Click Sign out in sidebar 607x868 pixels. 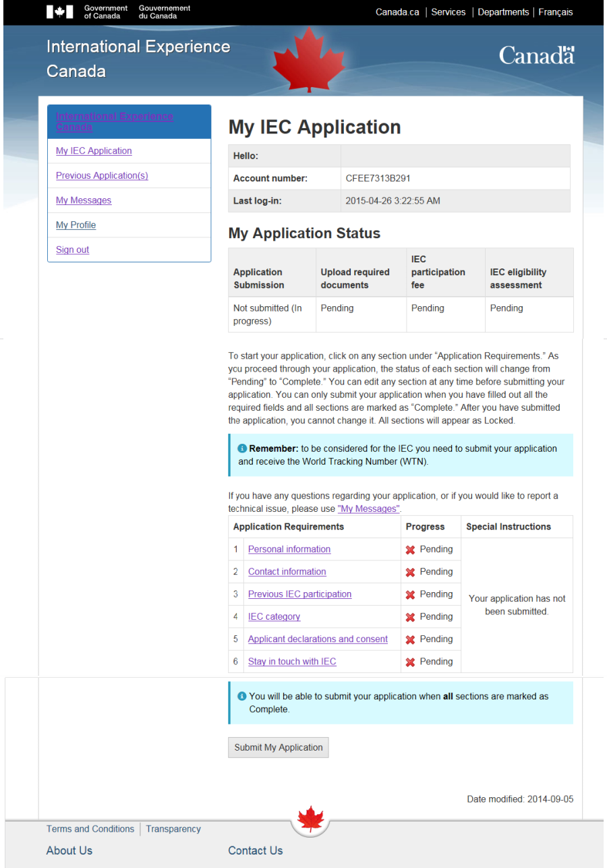72,250
